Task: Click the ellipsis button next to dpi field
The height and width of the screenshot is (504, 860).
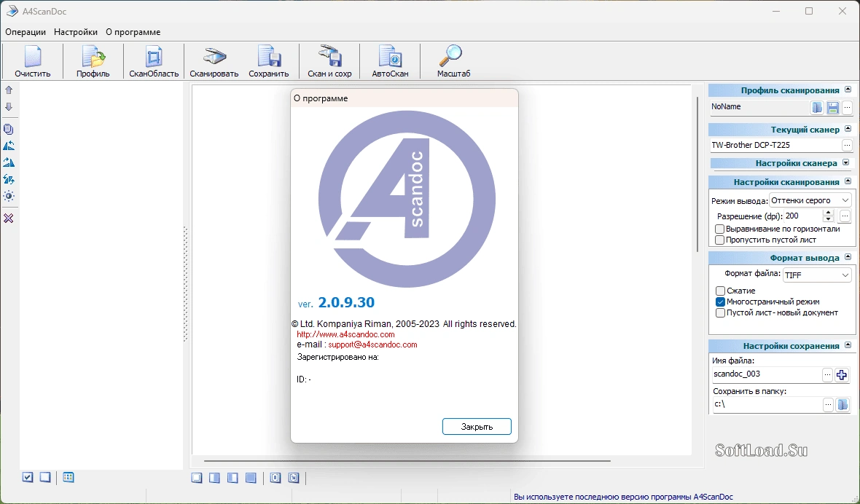Action: pyautogui.click(x=845, y=216)
